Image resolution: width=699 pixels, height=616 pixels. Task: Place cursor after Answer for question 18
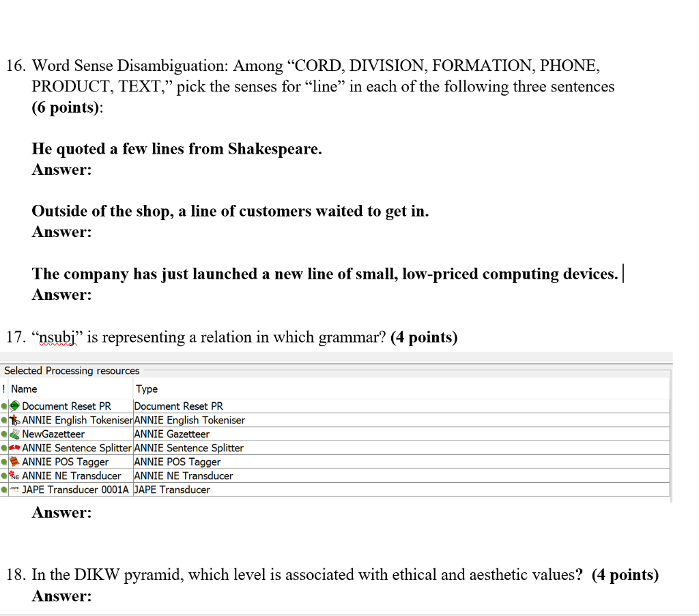(94, 596)
